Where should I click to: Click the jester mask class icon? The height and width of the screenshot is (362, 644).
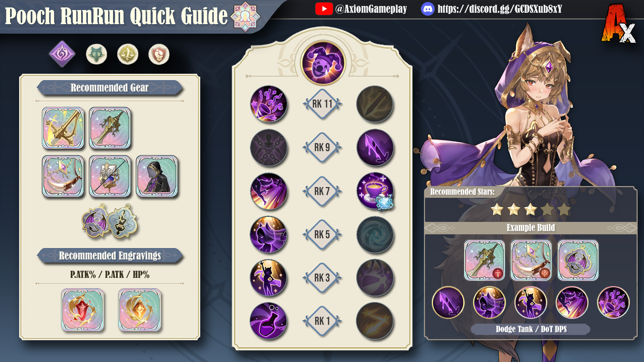point(323,63)
